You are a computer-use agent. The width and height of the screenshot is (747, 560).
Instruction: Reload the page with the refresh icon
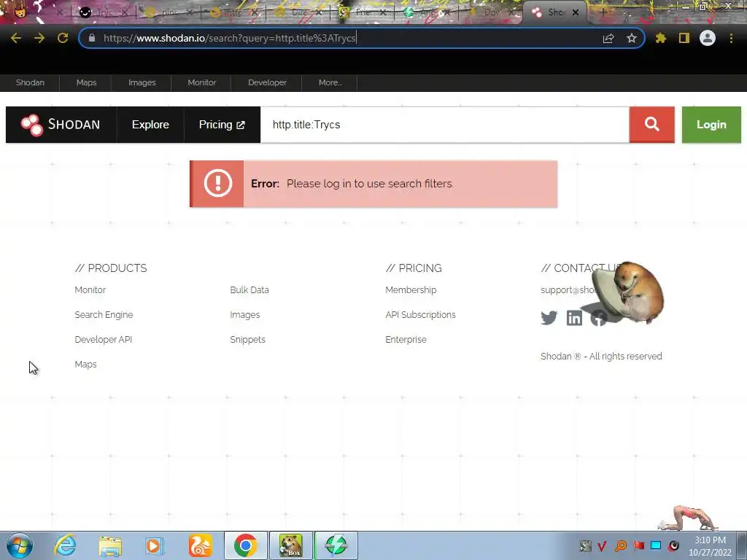coord(63,38)
